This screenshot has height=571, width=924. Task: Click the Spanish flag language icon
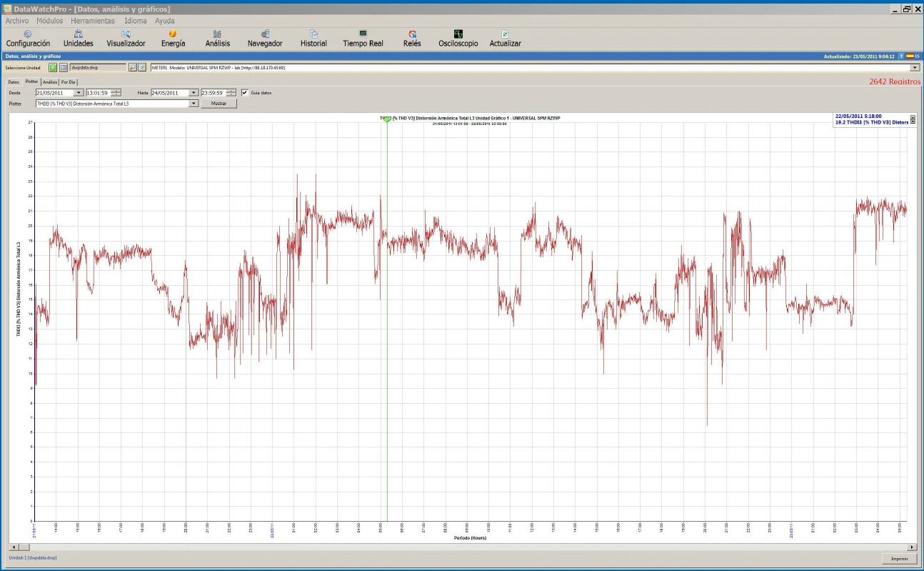[910, 56]
